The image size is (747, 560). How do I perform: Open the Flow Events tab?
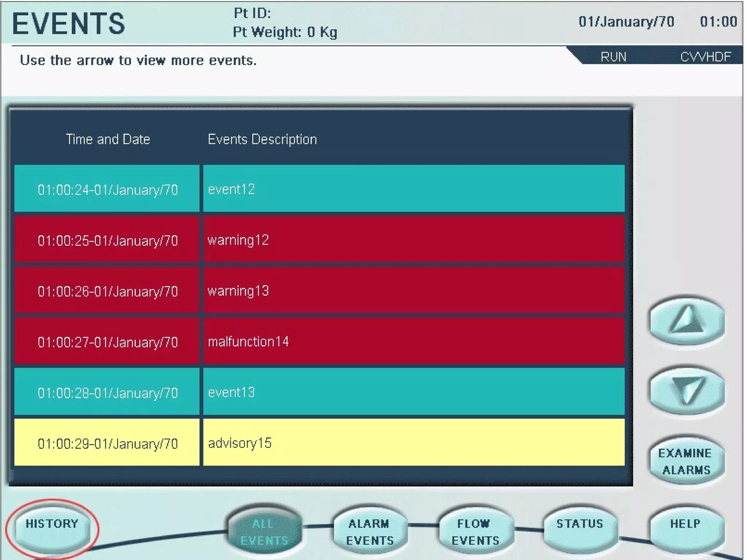pos(475,532)
